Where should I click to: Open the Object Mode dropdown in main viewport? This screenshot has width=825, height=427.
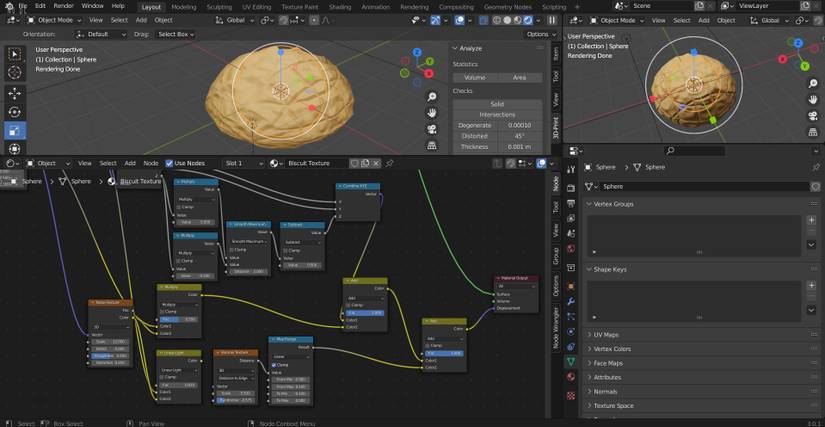pyautogui.click(x=54, y=20)
